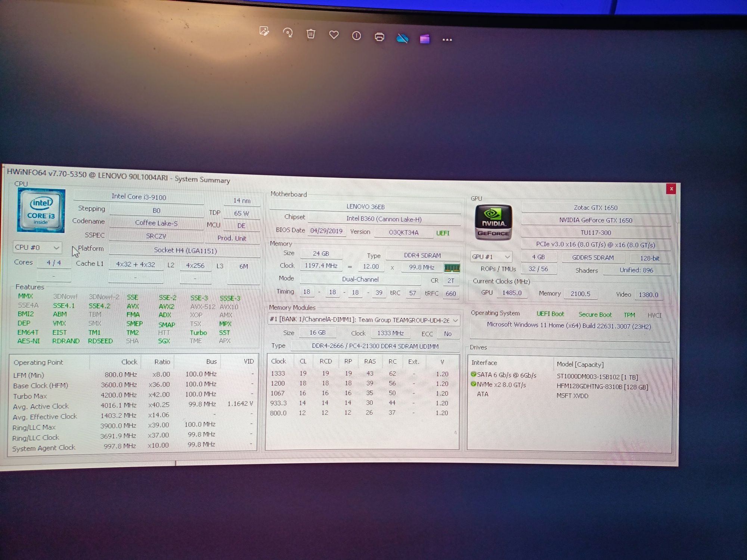Click the NVIDIA GeForce logo
This screenshot has width=747, height=560.
(493, 223)
